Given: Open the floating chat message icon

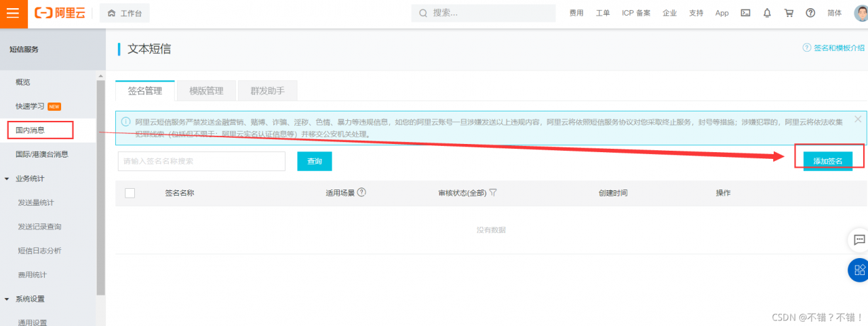Looking at the screenshot, I should coord(859,240).
